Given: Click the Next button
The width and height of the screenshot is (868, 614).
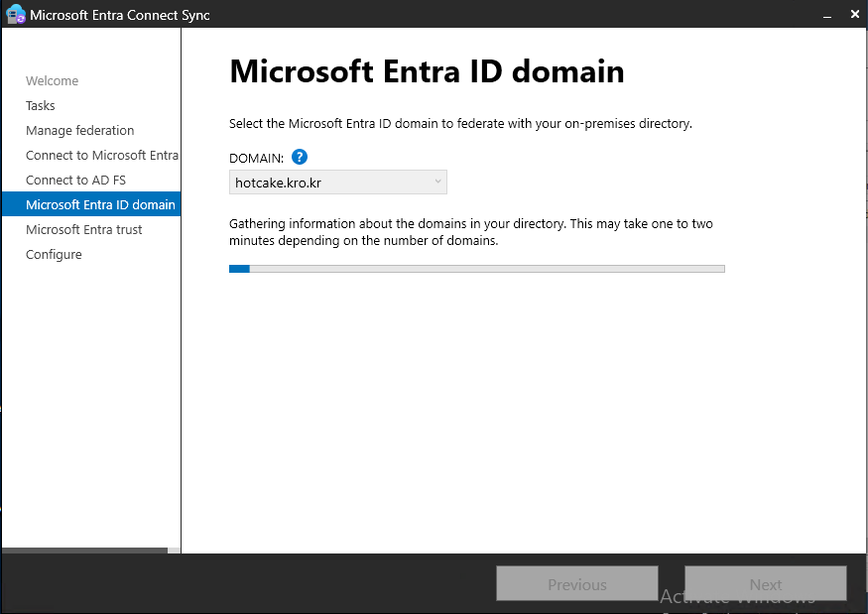Looking at the screenshot, I should [x=766, y=583].
